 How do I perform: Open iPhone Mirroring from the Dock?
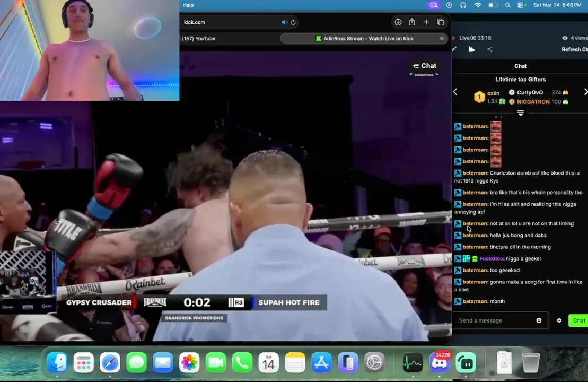[x=348, y=362]
